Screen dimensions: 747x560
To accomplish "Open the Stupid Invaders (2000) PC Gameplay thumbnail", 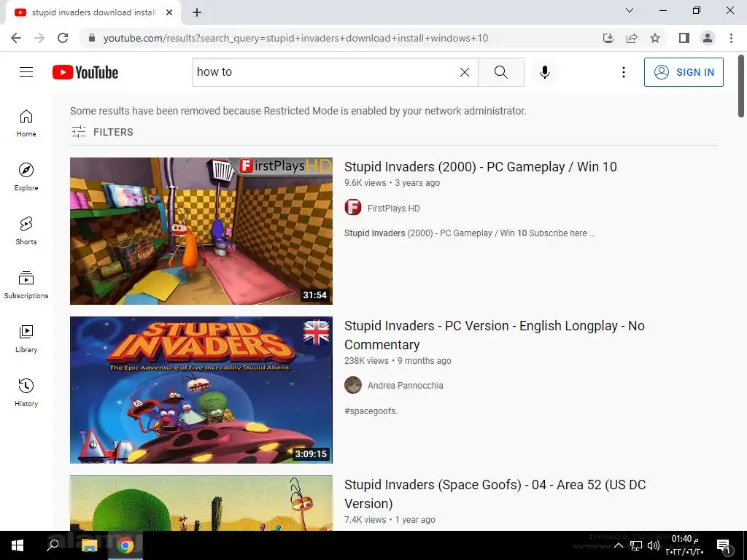I will coord(201,231).
